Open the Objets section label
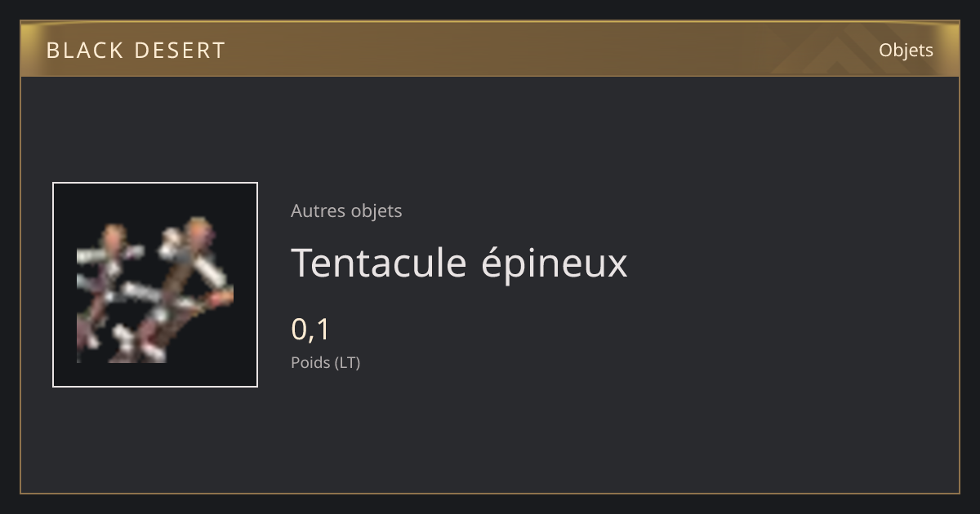The image size is (980, 514). pos(906,51)
